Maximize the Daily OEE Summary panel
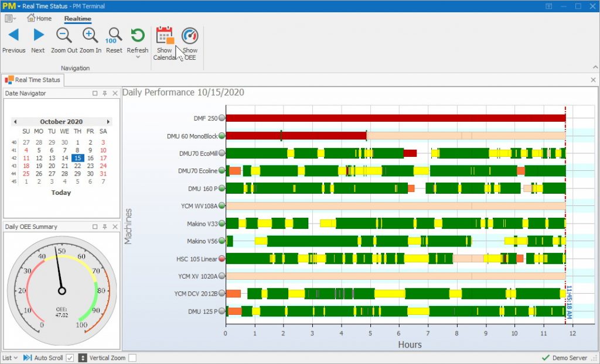This screenshot has width=600, height=364. (95, 226)
